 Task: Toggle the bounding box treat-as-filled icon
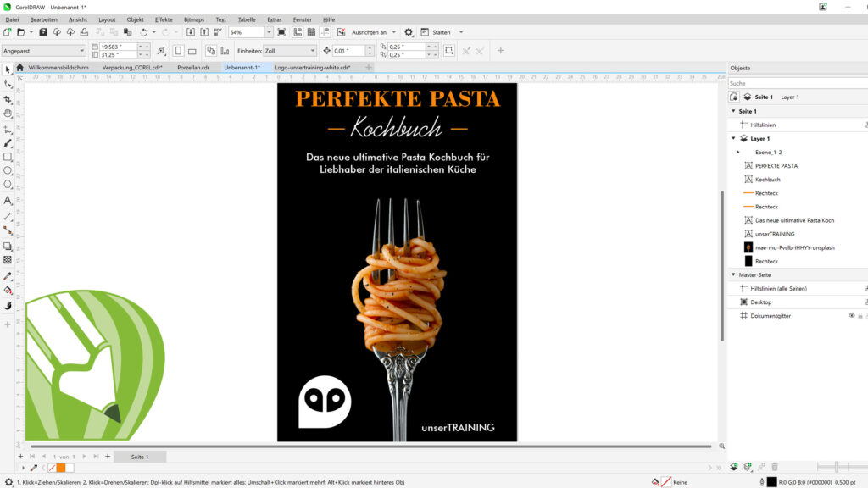pyautogui.click(x=449, y=50)
